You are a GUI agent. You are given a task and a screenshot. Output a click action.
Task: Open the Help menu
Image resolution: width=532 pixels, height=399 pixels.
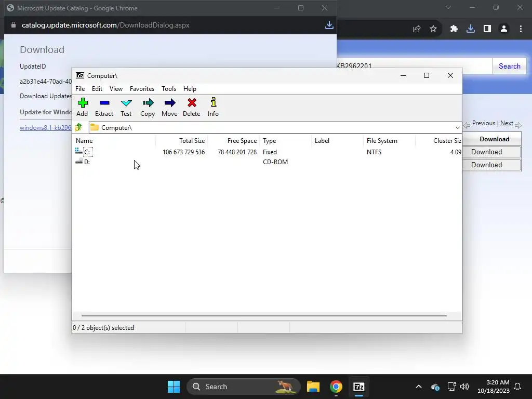(190, 88)
